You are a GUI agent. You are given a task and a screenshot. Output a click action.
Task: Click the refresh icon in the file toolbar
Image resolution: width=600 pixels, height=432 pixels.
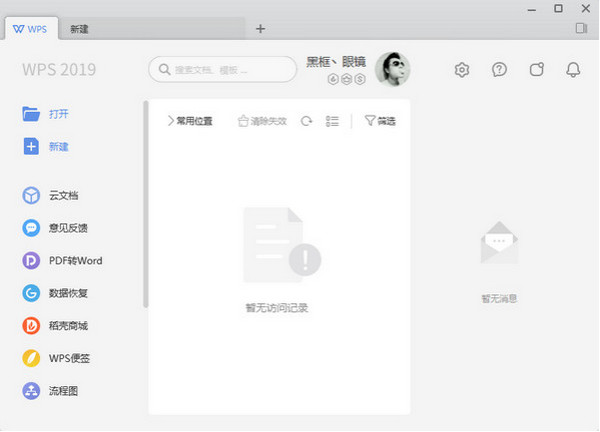pyautogui.click(x=306, y=121)
